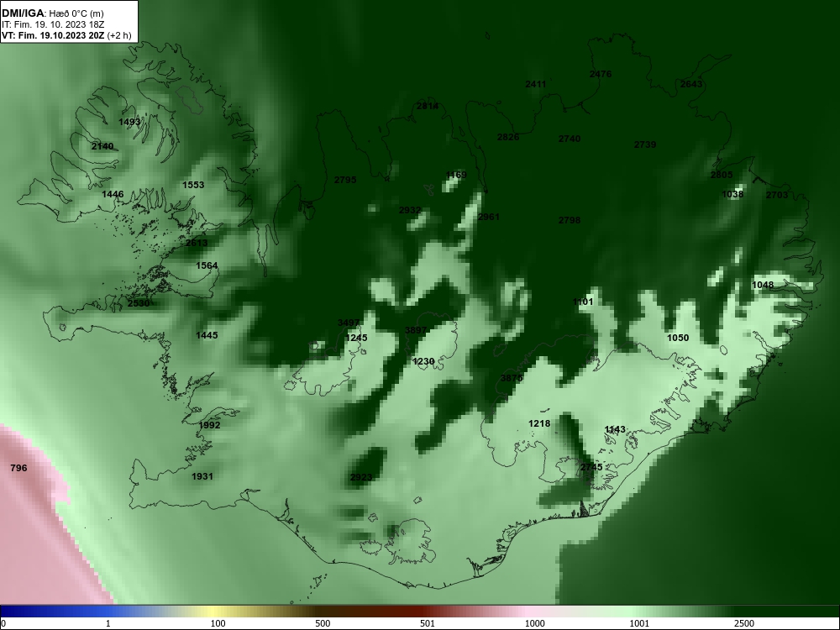840x630 pixels.
Task: Click the legend tick label 500
Action: [323, 623]
